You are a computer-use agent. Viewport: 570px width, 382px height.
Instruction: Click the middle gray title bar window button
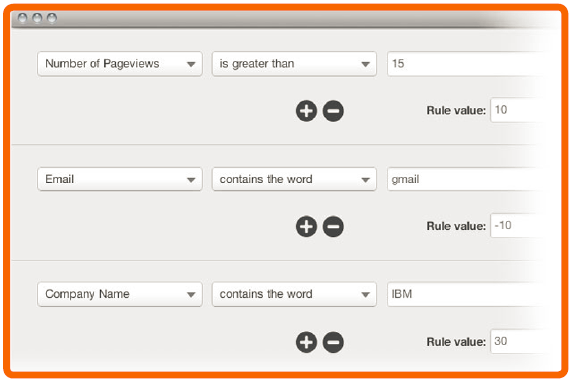(37, 18)
